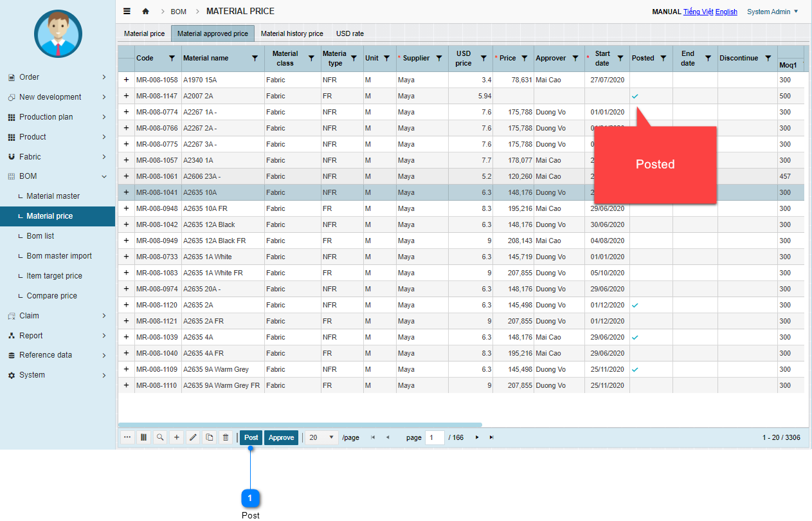Expand row MR-008-1041 with plus
This screenshot has width=812, height=521.
pos(126,192)
